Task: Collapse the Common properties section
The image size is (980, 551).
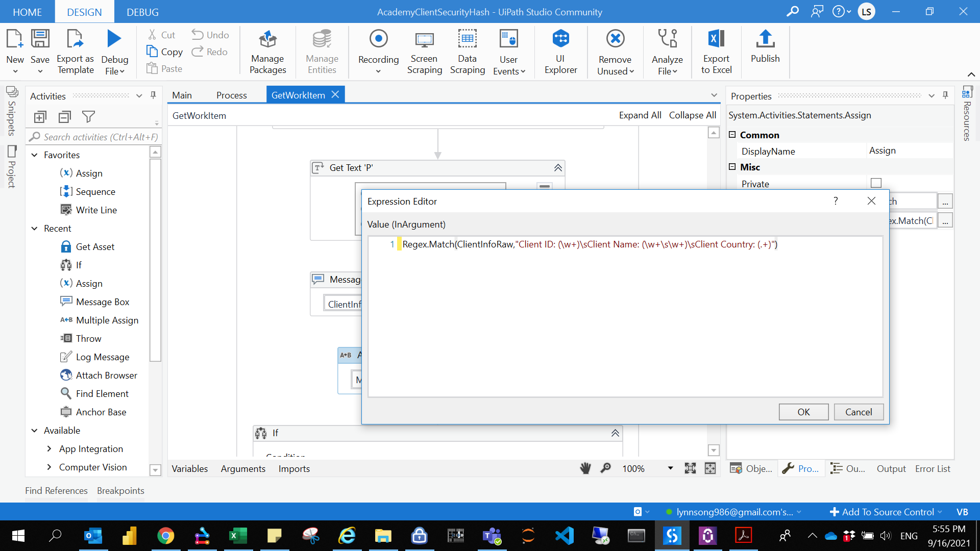Action: click(732, 135)
